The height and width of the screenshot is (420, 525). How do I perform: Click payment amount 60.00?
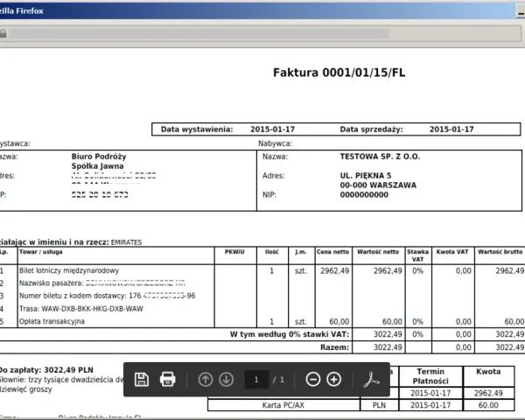tap(488, 406)
